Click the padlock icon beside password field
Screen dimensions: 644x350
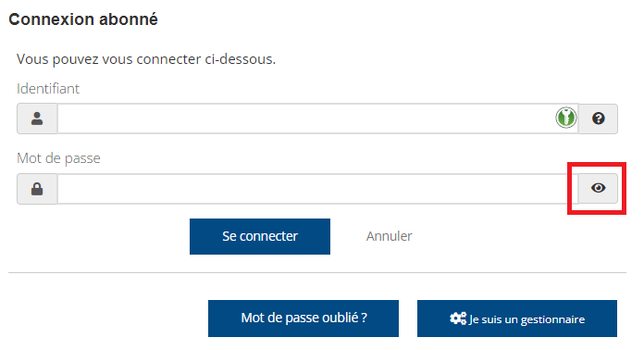[x=37, y=189]
